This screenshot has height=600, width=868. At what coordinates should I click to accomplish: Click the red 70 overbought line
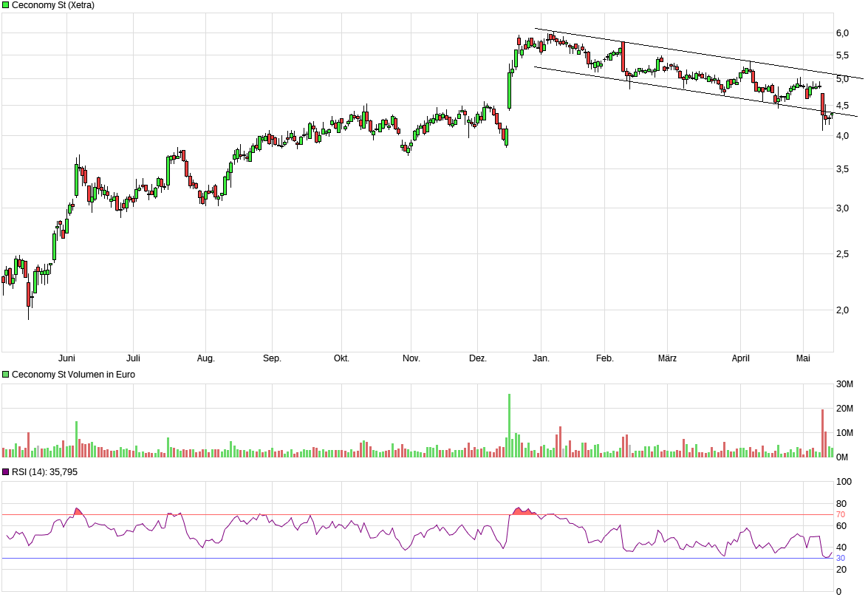[x=295, y=515]
